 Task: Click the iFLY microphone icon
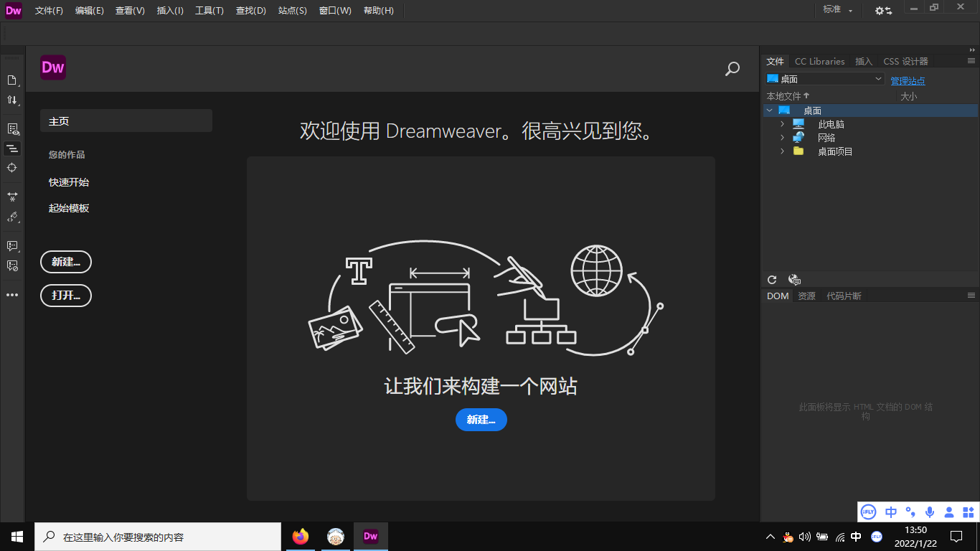(x=930, y=512)
